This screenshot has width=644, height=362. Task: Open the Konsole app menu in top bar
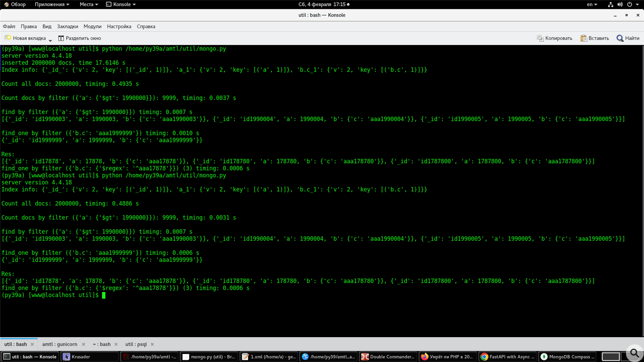(x=121, y=4)
